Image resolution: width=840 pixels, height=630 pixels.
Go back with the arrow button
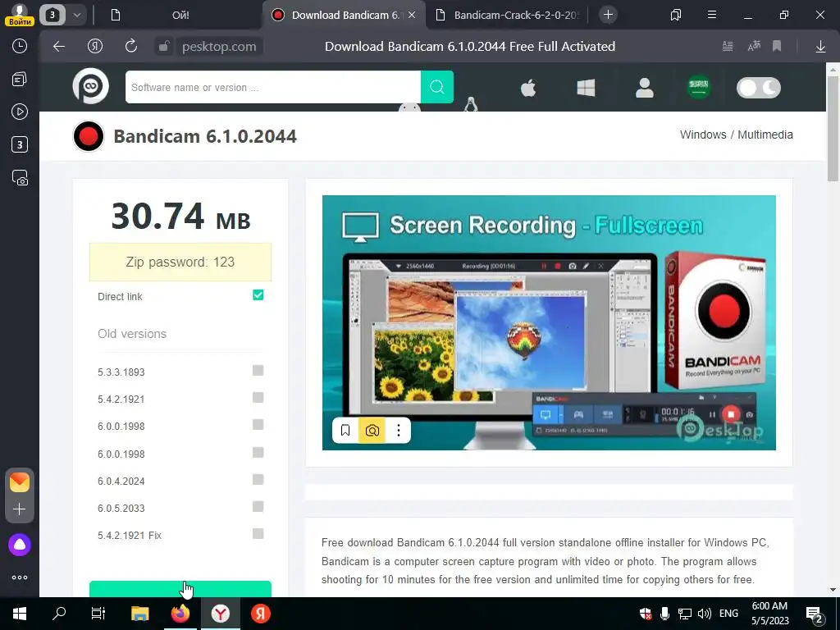(59, 47)
